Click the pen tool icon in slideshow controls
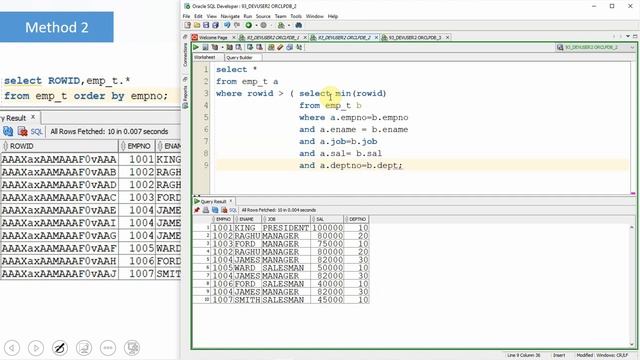The width and height of the screenshot is (640, 360). tap(60, 348)
